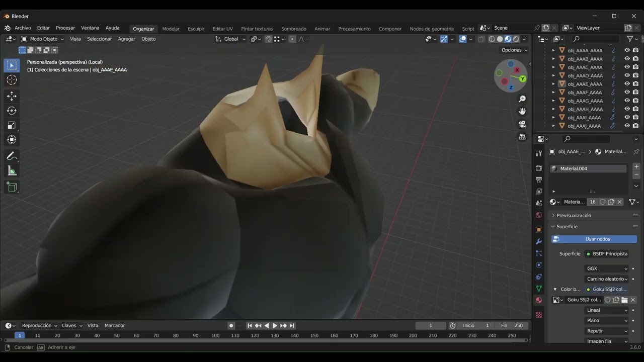This screenshot has height=362, width=644.
Task: Click the Fin 250 frame field
Action: click(512, 326)
